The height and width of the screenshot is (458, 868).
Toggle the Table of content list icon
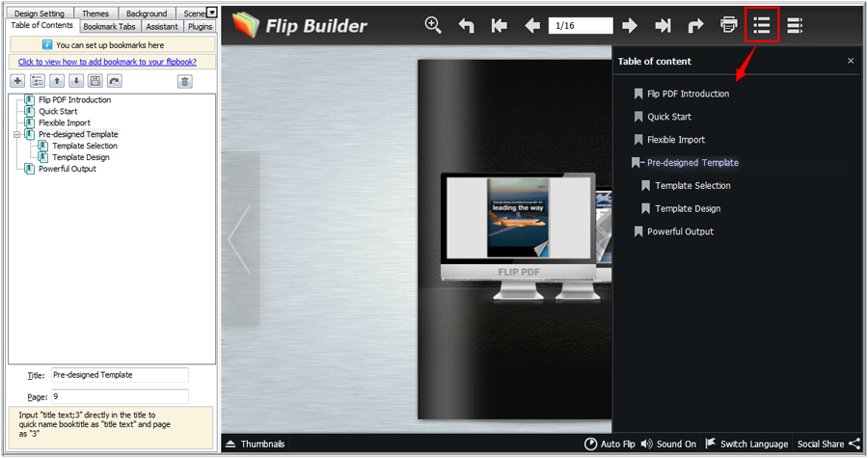(762, 25)
